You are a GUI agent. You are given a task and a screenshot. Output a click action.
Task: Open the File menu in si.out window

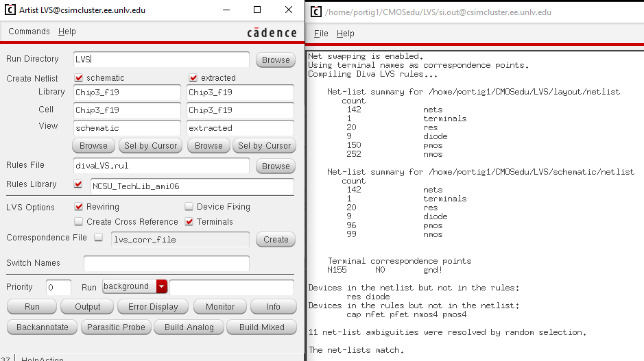321,34
